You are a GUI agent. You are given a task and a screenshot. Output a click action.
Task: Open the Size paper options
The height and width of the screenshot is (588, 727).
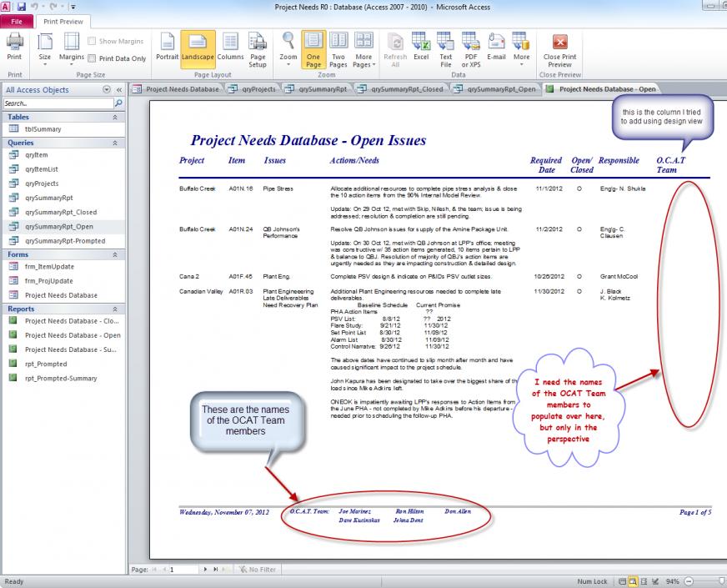click(x=44, y=49)
